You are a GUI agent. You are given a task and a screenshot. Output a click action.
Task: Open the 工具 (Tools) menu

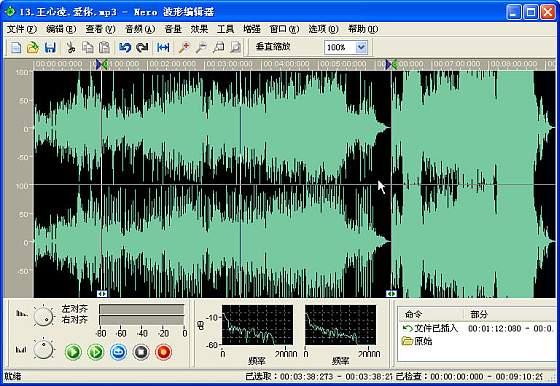point(225,29)
